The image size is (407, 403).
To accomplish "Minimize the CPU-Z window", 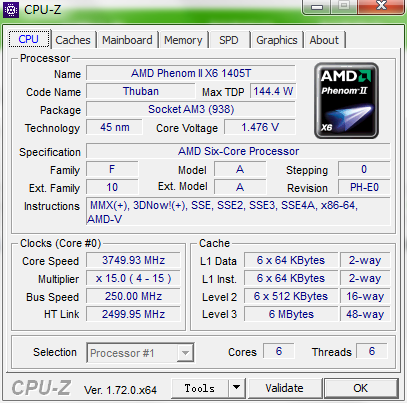I will point(316,6).
